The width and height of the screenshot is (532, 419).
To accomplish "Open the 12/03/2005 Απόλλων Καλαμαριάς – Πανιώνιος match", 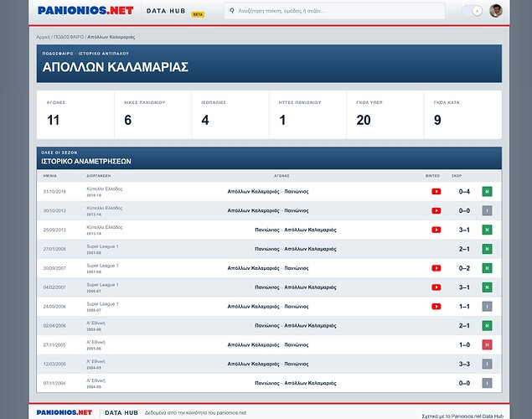I will [268, 364].
